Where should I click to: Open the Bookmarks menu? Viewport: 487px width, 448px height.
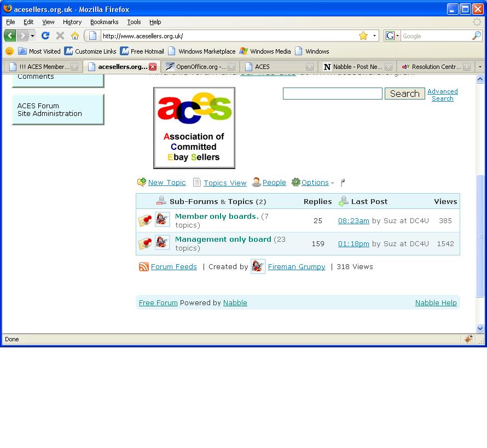(x=104, y=22)
